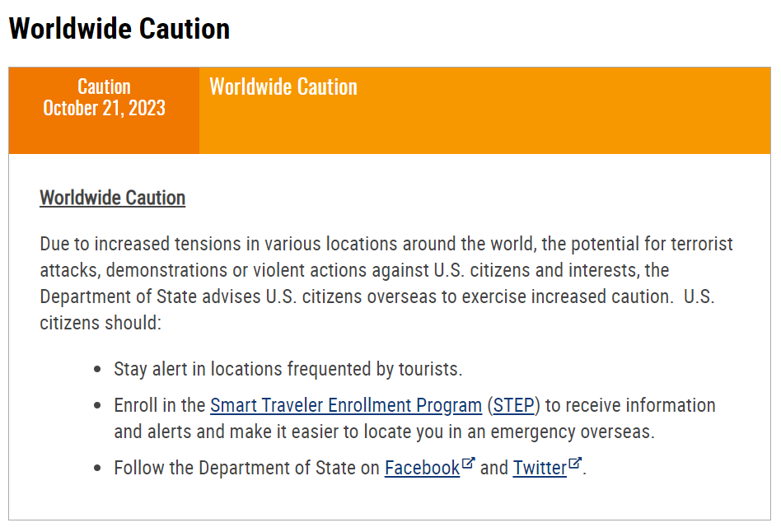
Task: Open the Facebook link
Action: tap(422, 469)
